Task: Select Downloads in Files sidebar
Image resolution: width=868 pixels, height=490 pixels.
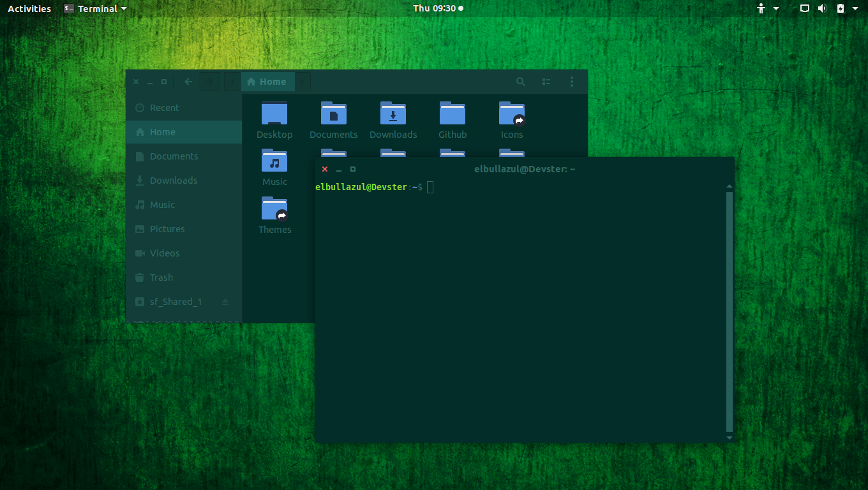Action: pos(184,181)
